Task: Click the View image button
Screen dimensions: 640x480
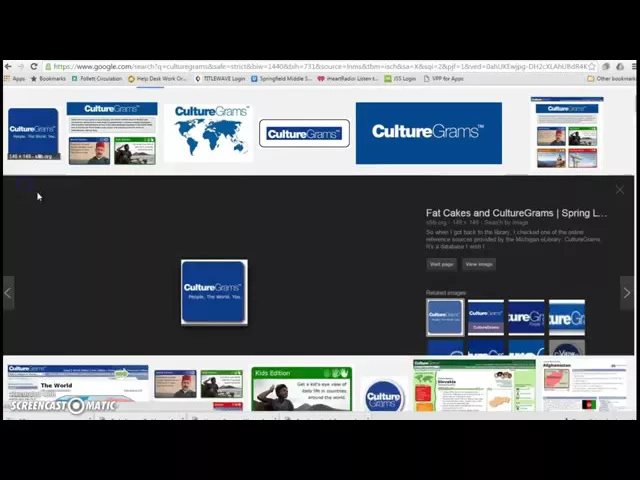Action: pos(479,264)
